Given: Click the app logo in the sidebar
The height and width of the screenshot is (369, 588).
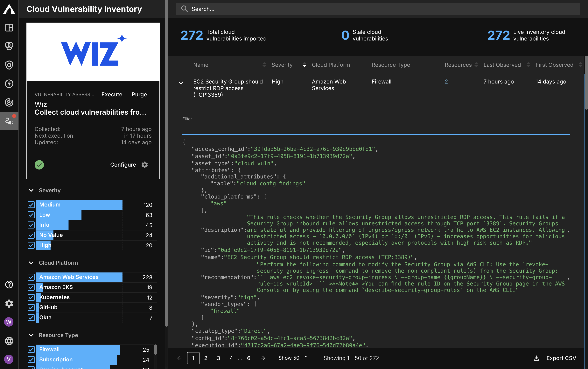Looking at the screenshot, I should coord(9,9).
